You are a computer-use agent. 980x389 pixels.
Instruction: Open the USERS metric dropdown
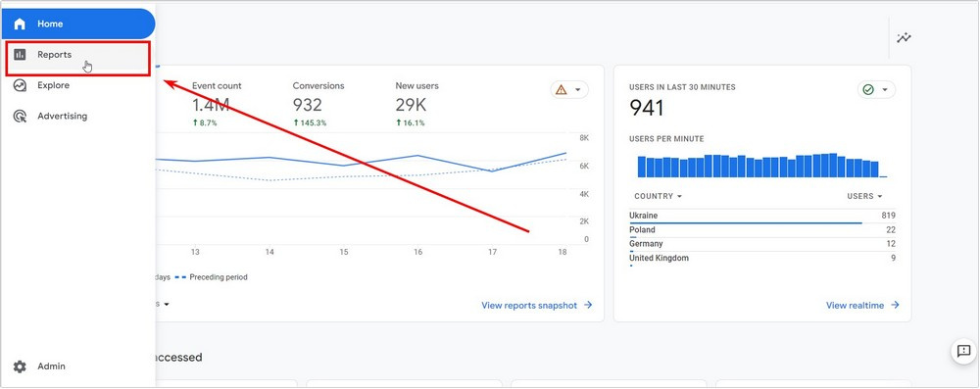[x=865, y=196]
